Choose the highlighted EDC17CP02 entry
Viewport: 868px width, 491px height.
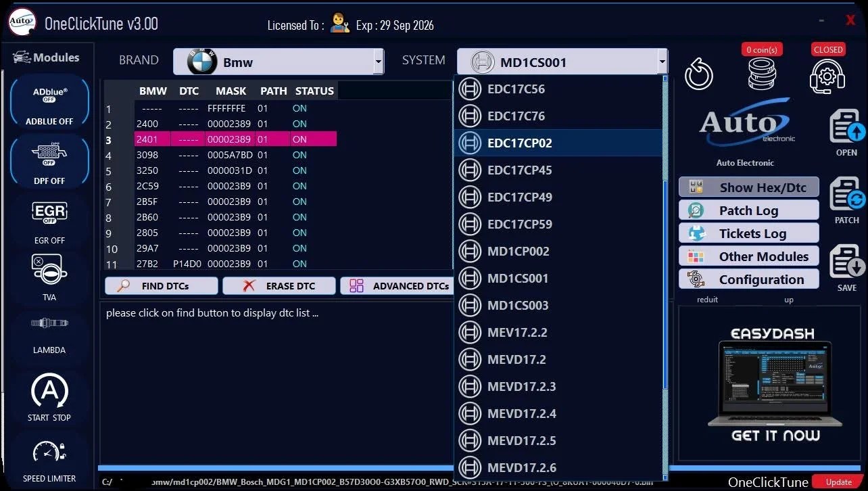coord(558,143)
